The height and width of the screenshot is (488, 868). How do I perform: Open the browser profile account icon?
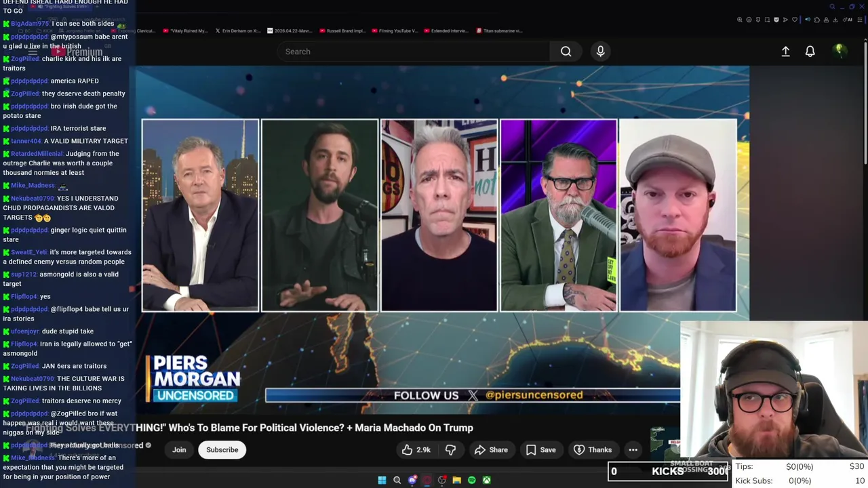pos(826,20)
